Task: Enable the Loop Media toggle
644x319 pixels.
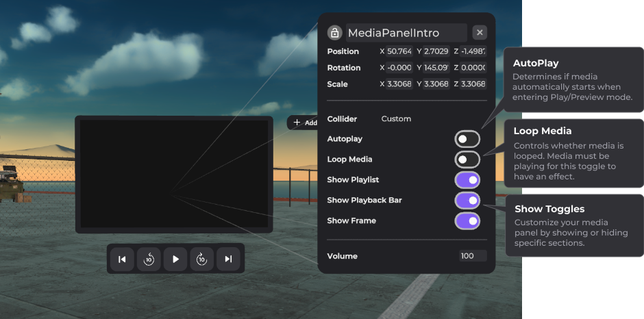Action: pyautogui.click(x=467, y=159)
